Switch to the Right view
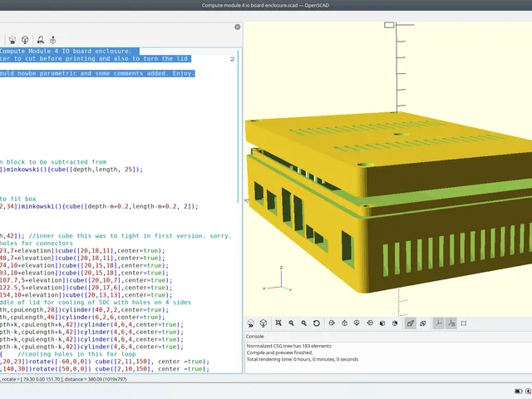The height and width of the screenshot is (399, 532). (x=332, y=323)
